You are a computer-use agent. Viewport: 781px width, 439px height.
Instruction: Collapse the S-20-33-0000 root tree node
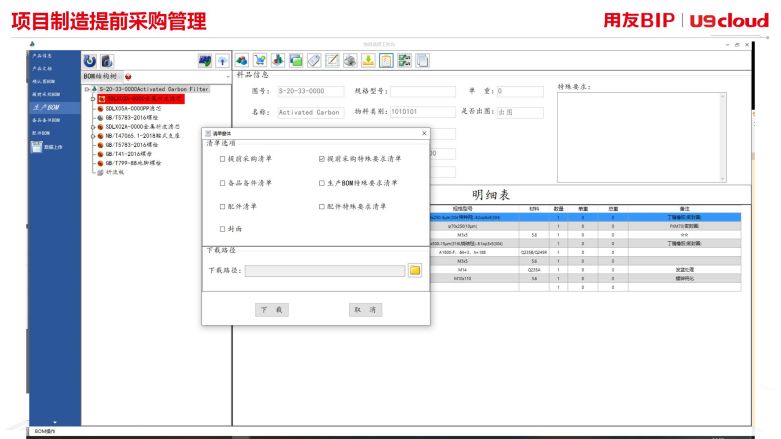87,90
